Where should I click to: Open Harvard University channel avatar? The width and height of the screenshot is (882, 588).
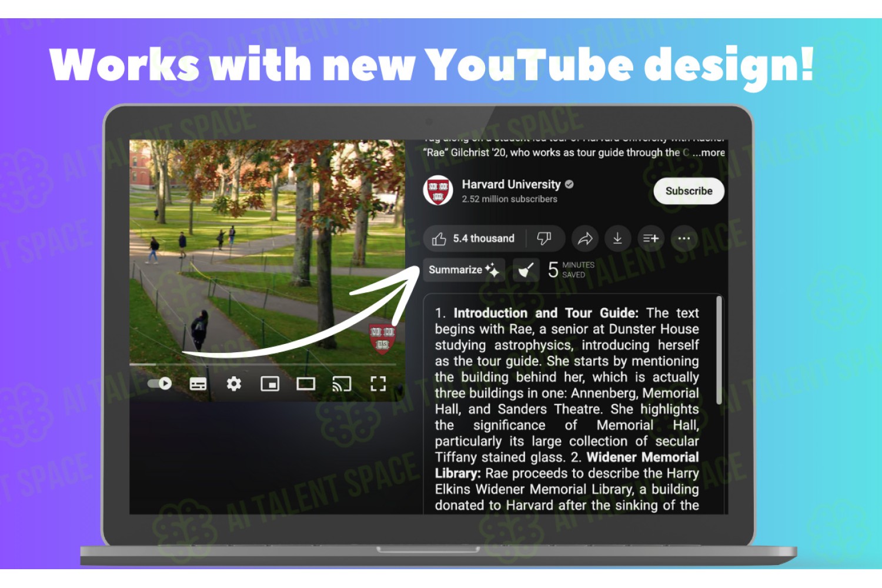pos(438,191)
